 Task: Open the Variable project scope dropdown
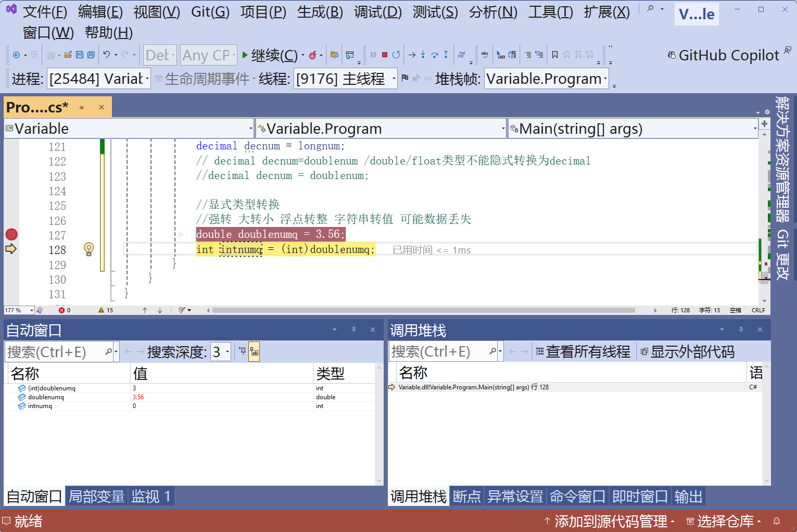tap(129, 129)
